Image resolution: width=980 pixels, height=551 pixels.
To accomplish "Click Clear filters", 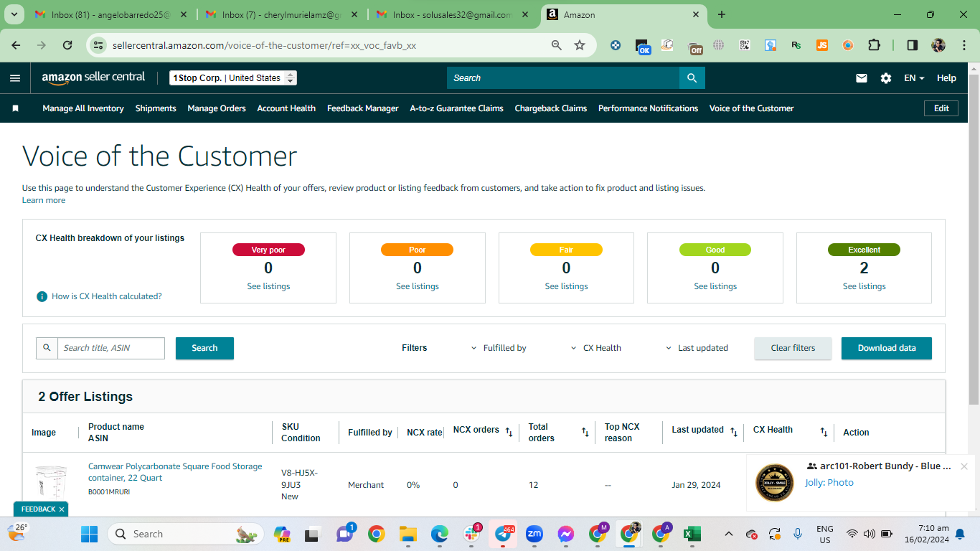I will coord(793,348).
